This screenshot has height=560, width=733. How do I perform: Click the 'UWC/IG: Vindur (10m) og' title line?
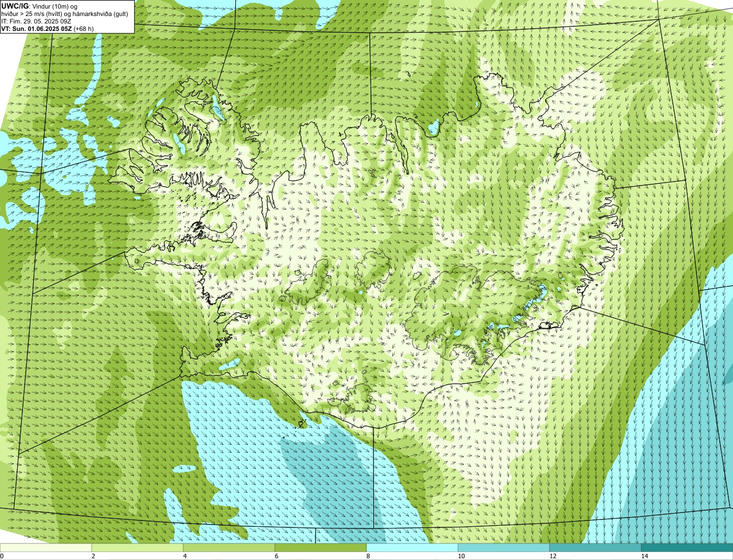(39, 6)
